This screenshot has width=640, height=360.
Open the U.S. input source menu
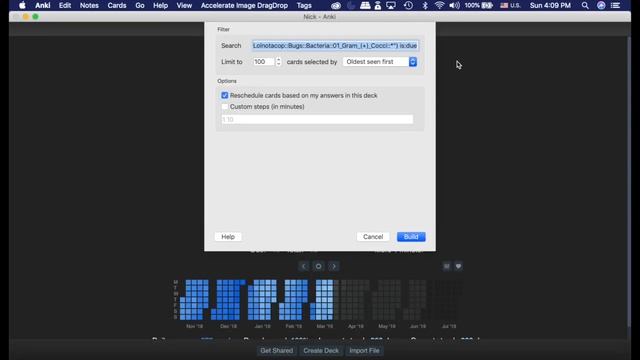510,5
